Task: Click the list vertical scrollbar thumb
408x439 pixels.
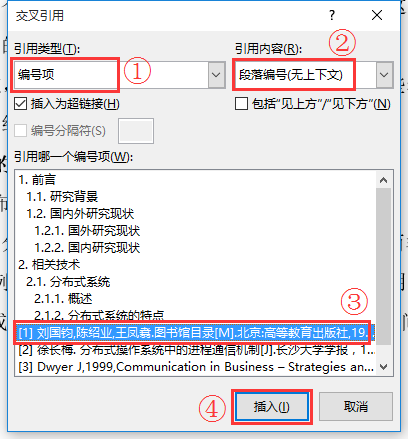Action: click(384, 267)
